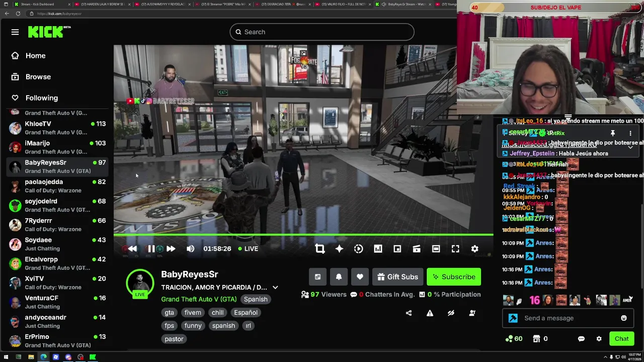This screenshot has height=362, width=644.
Task: Click the pinned message pin icon
Action: click(613, 133)
